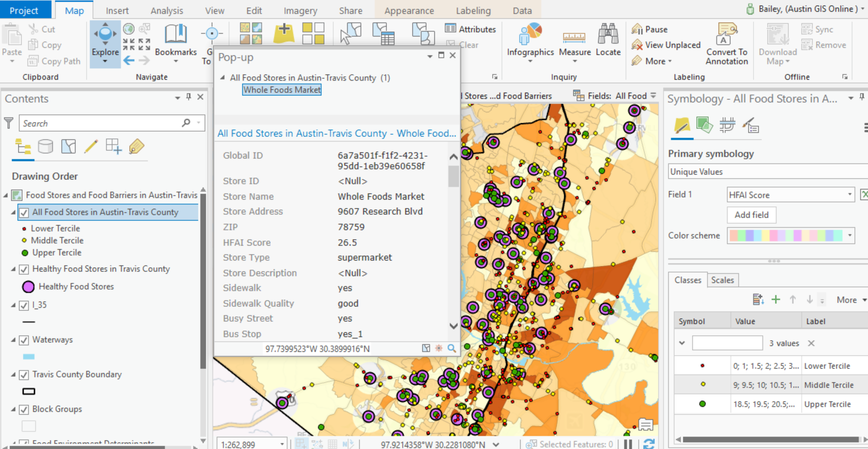Viewport: 868px width, 449px height.
Task: Switch to the Imagery ribbon tab
Action: (301, 10)
